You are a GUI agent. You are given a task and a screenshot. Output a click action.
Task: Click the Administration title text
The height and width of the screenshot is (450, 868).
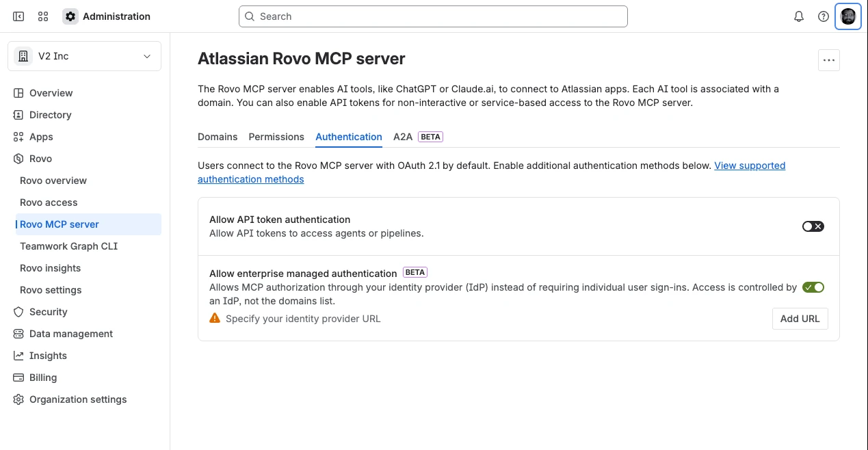[x=116, y=16]
